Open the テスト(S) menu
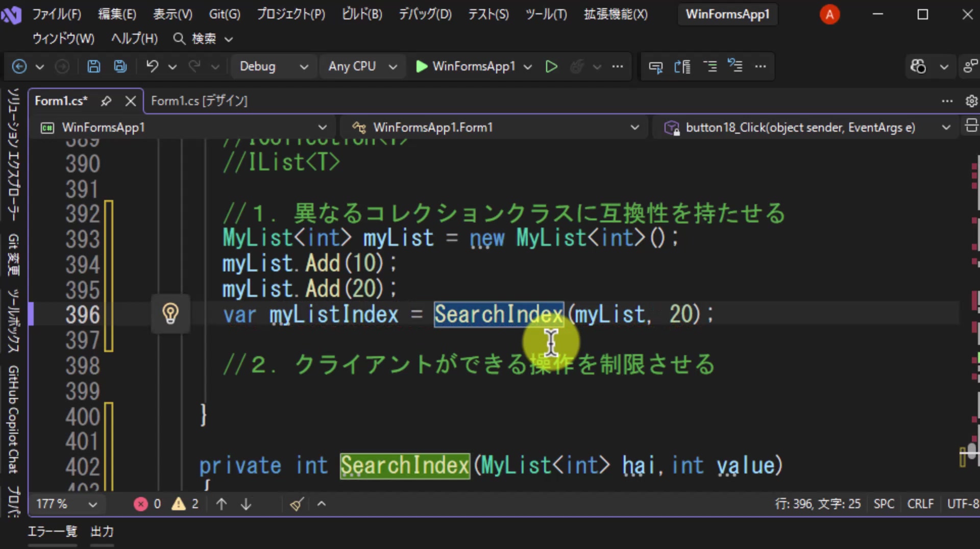Screen dimensions: 980x549 tap(488, 14)
